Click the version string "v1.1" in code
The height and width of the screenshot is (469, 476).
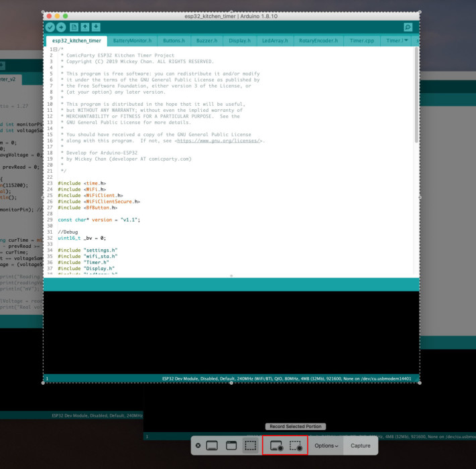[129, 220]
